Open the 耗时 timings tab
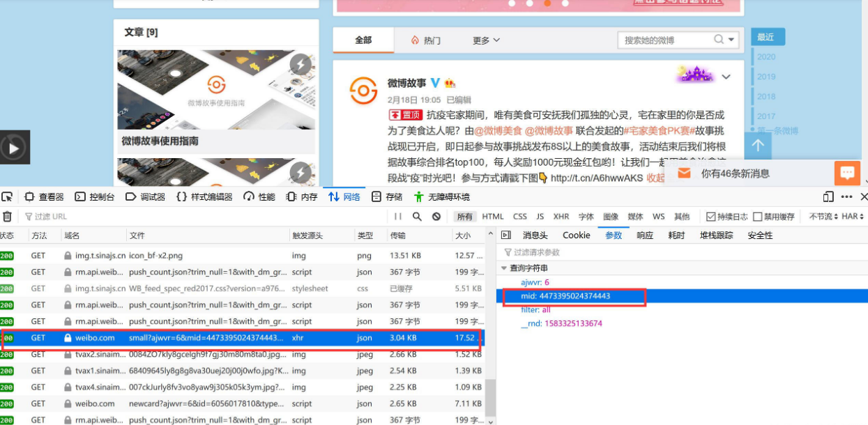This screenshot has width=868, height=425. pos(676,235)
